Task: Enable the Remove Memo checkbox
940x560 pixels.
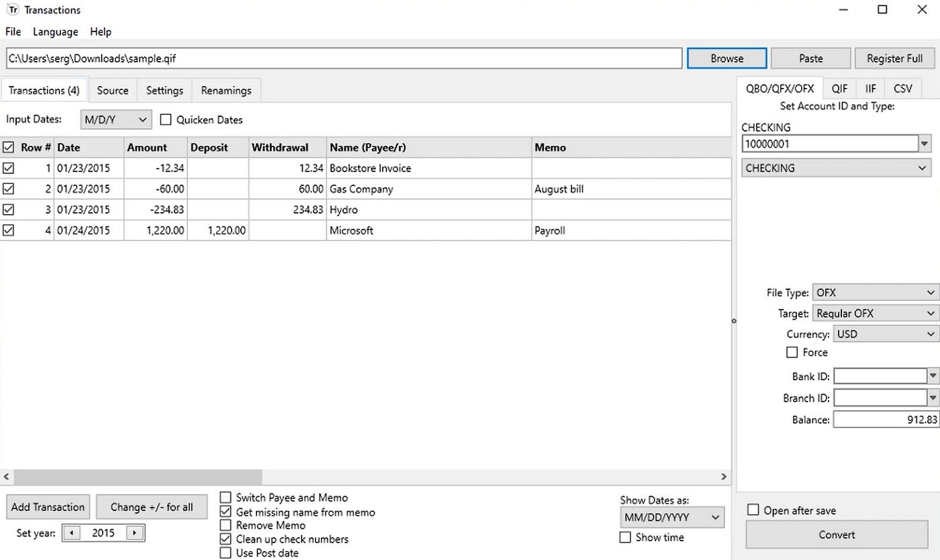Action: pyautogui.click(x=226, y=525)
